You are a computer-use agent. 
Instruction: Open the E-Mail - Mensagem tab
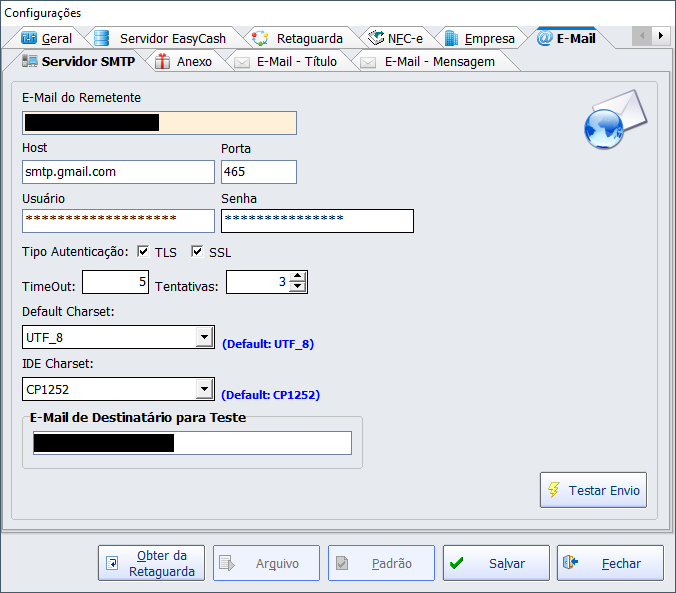[438, 61]
